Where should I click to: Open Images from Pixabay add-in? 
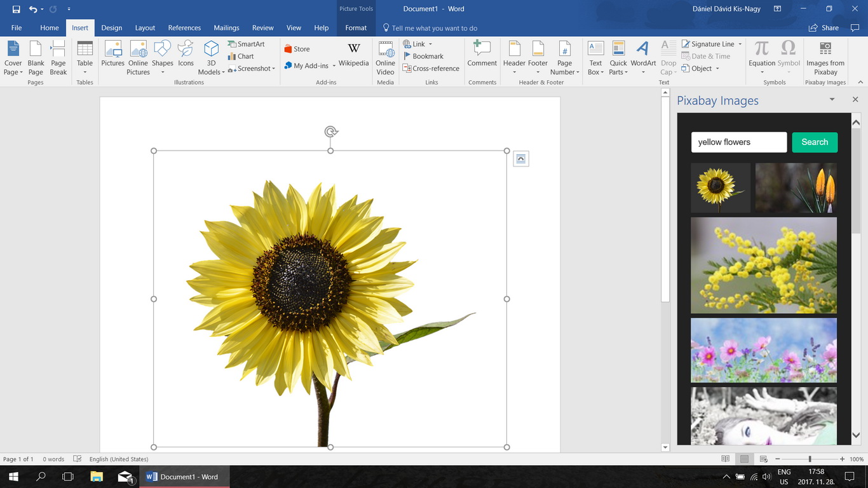click(825, 58)
